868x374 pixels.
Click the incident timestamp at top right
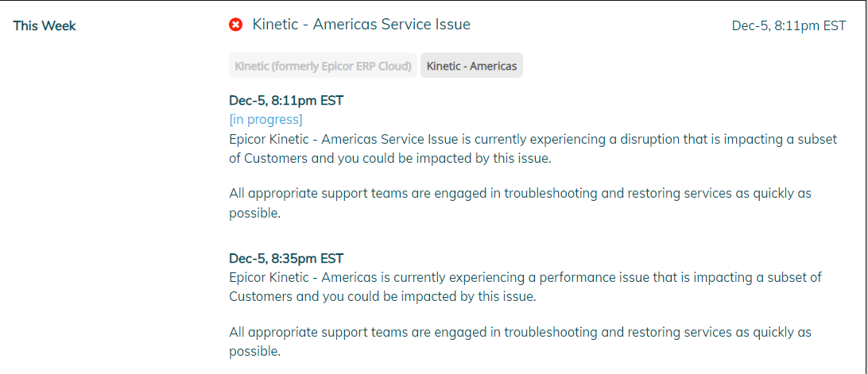coord(789,25)
